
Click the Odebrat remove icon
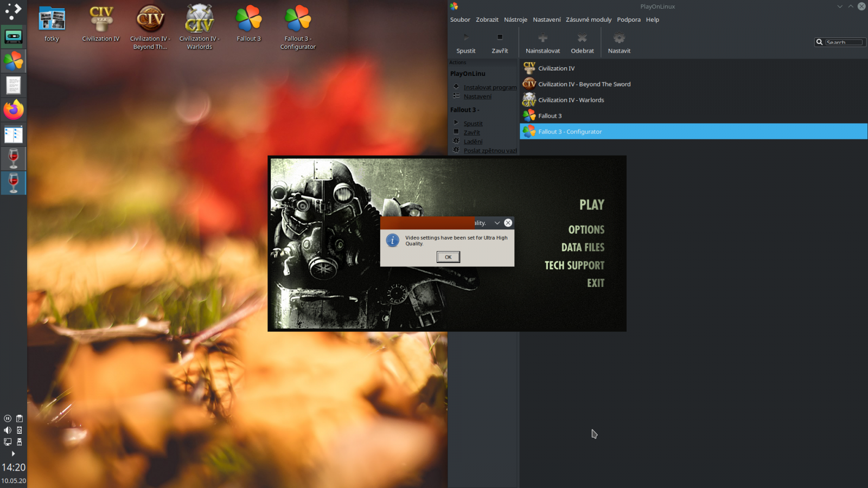point(582,37)
